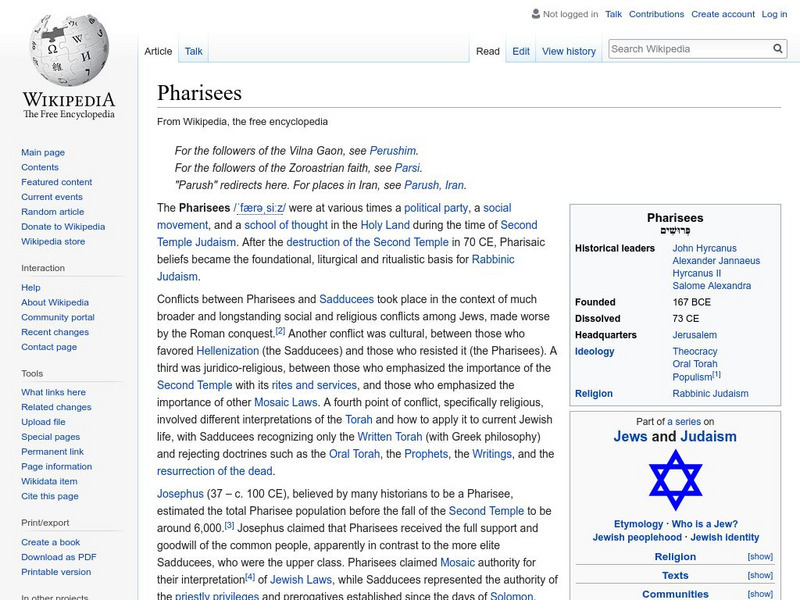Click Related changes
This screenshot has width=800, height=600.
click(56, 407)
